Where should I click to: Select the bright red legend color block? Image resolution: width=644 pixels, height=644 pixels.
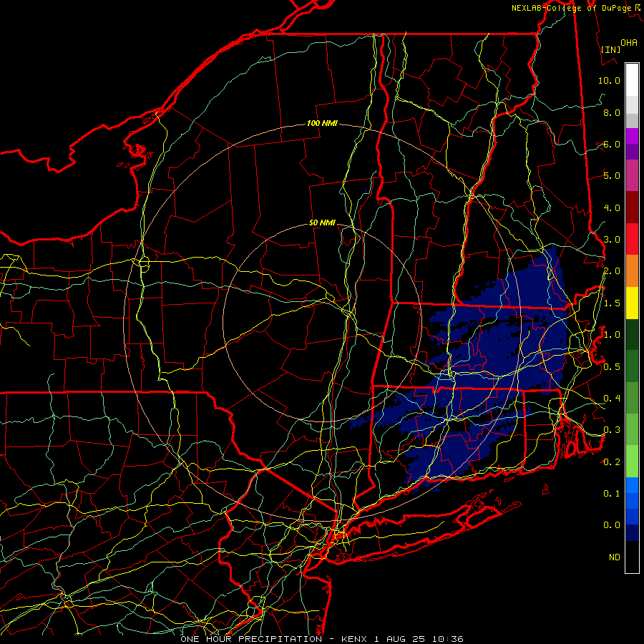coord(632,239)
